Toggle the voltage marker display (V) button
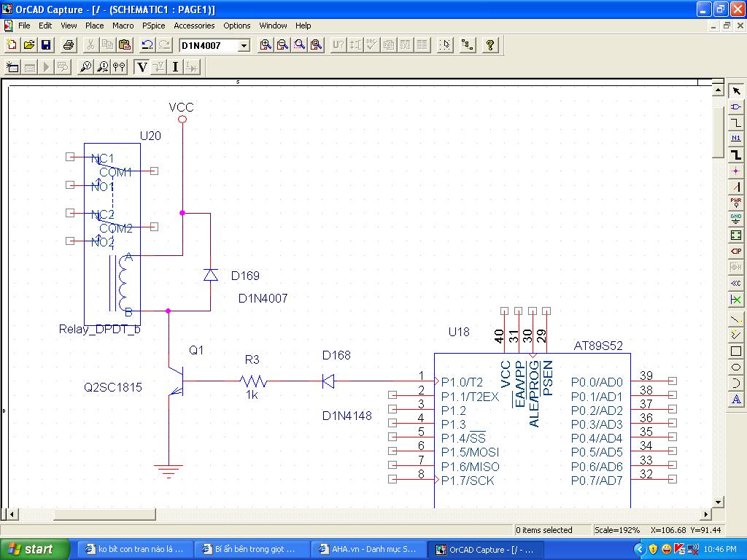Image resolution: width=747 pixels, height=560 pixels. tap(142, 67)
